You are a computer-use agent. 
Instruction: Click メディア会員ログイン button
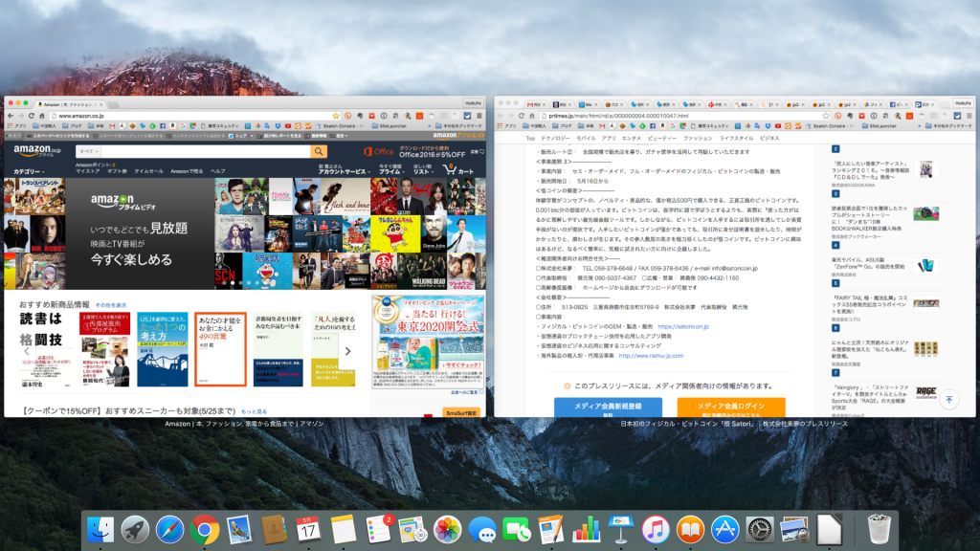tap(730, 408)
